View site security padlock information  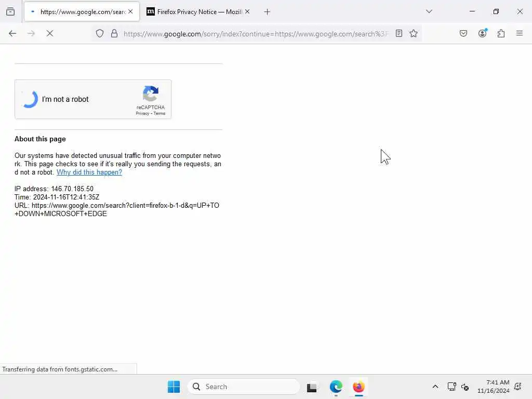pyautogui.click(x=114, y=33)
